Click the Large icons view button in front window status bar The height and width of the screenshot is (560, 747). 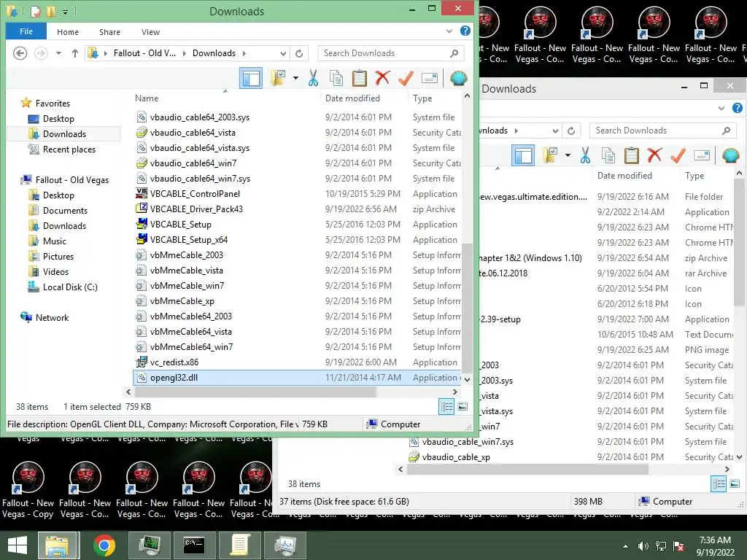pyautogui.click(x=462, y=406)
